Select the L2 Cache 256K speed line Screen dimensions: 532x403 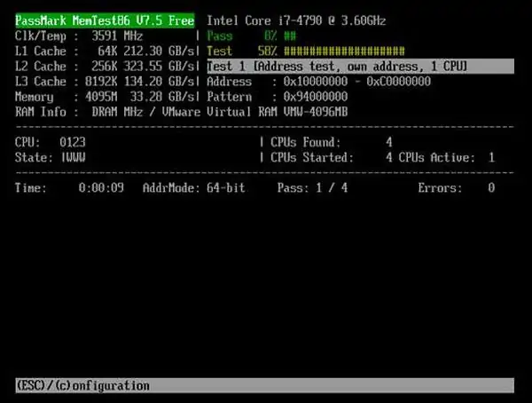tap(105, 67)
